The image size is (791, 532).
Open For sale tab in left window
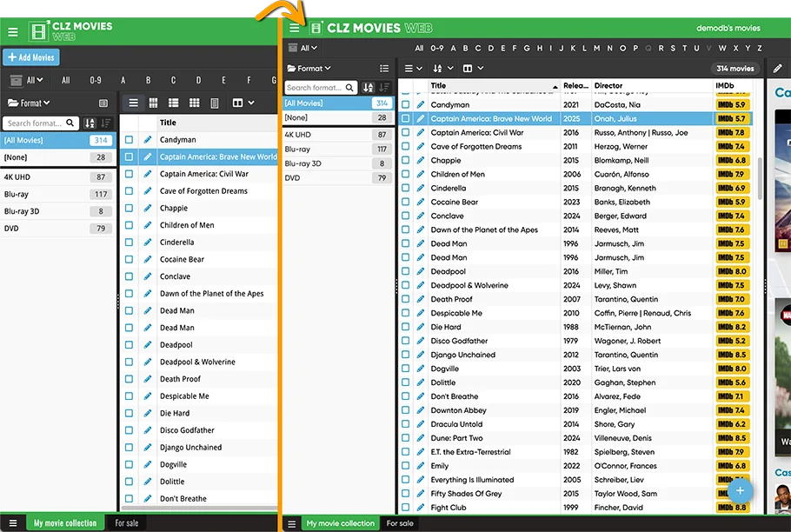(127, 523)
